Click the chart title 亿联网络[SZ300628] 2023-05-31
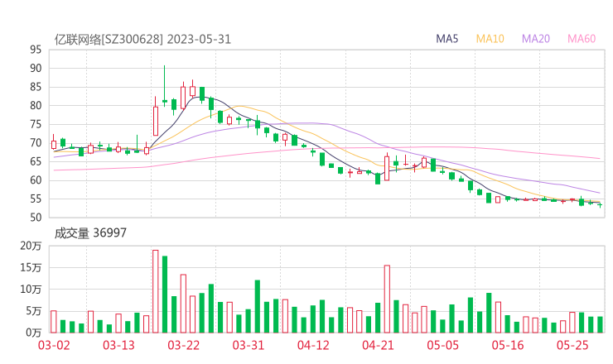The width and height of the screenshot is (613, 364). tap(142, 40)
